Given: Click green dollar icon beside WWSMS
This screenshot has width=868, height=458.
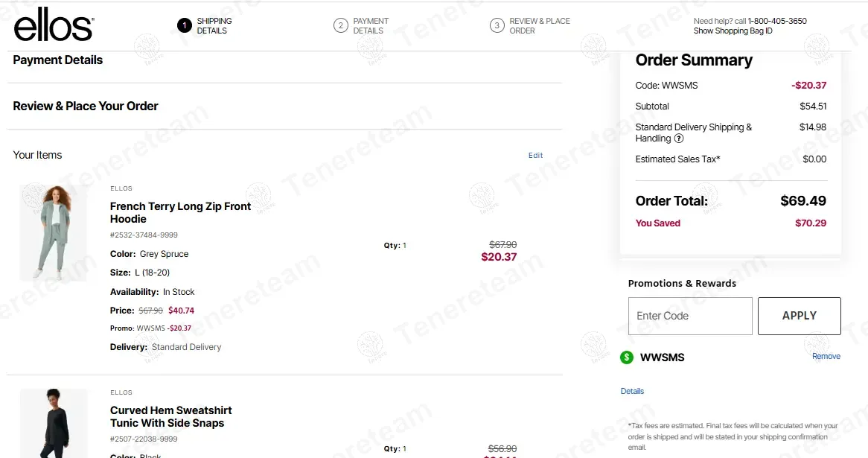Looking at the screenshot, I should pos(627,357).
